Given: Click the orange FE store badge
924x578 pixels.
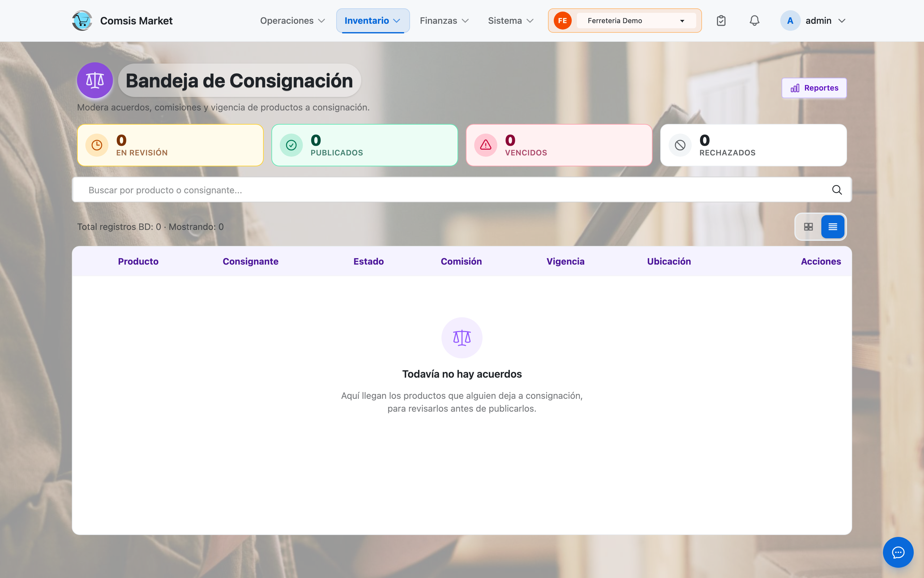Looking at the screenshot, I should 562,21.
